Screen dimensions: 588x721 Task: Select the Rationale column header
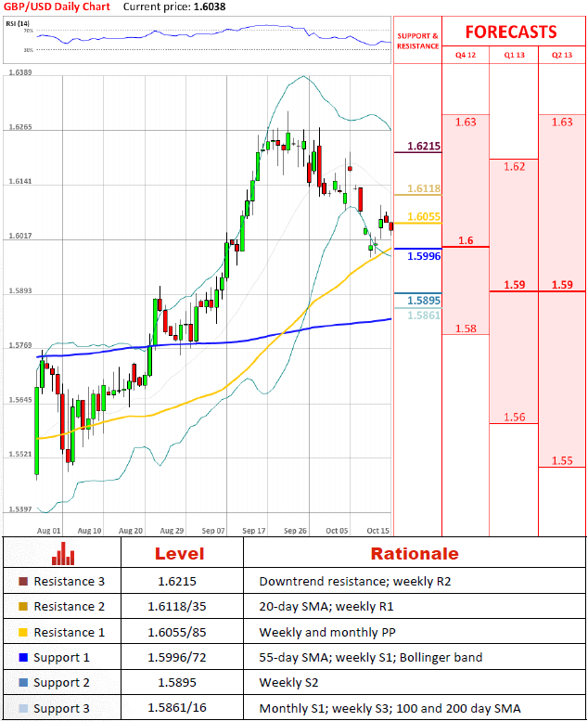point(415,554)
